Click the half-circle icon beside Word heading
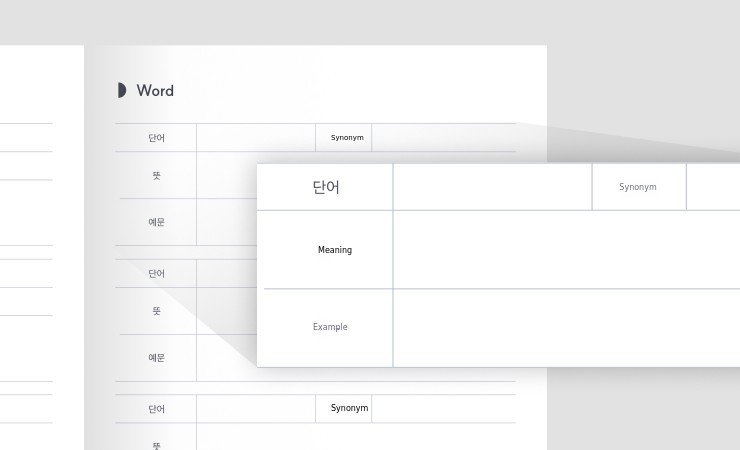The image size is (740, 450). point(122,90)
